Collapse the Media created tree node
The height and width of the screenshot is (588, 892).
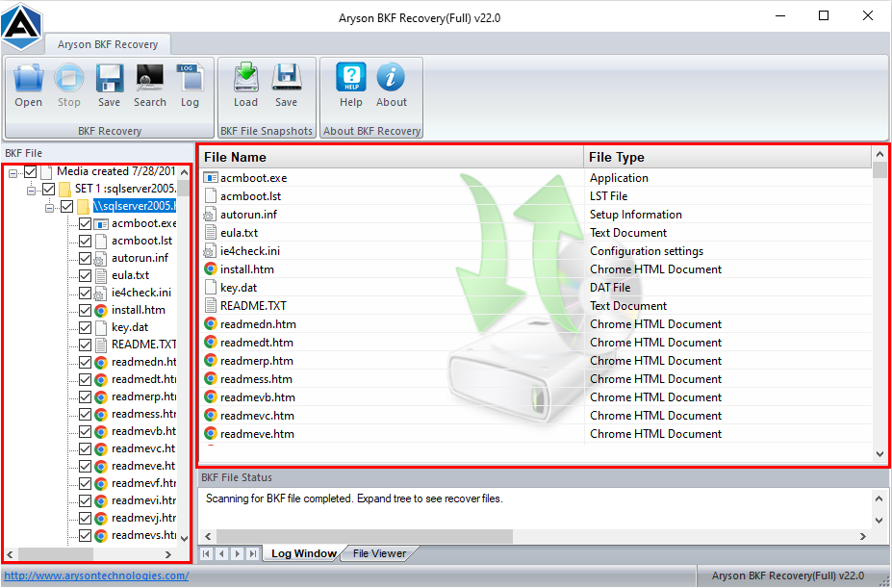click(13, 172)
